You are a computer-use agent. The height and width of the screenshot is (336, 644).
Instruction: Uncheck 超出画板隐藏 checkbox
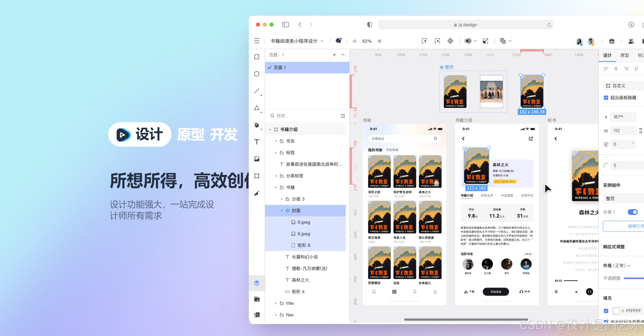click(x=606, y=98)
